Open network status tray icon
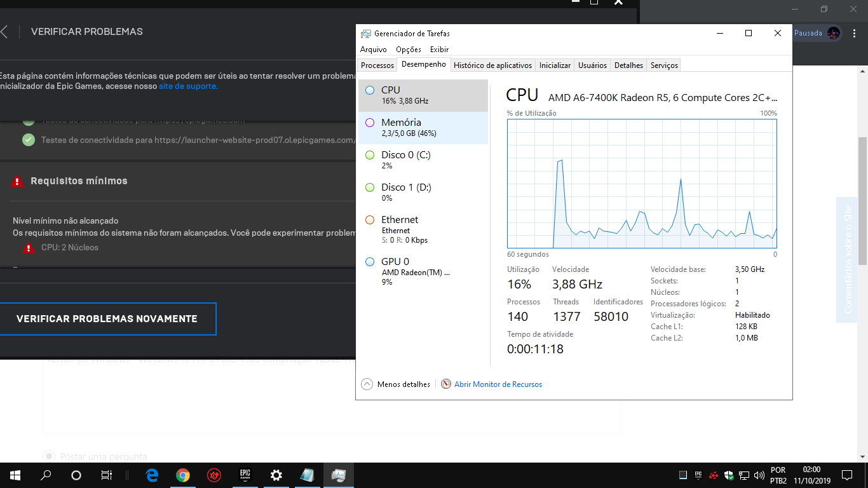Screen dimensions: 868x488 pos(743,475)
